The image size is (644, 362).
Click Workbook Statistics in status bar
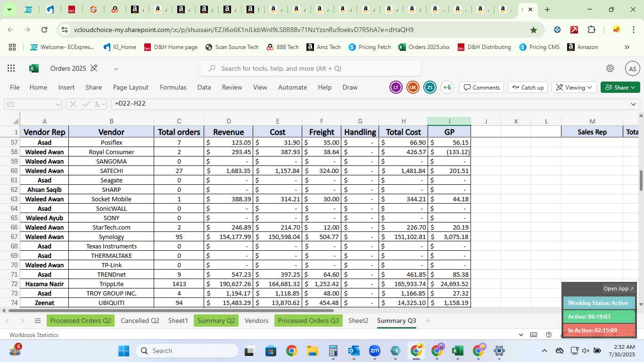(34, 335)
